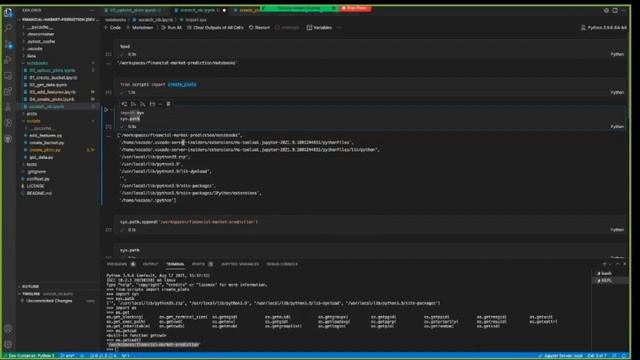Open 01_create_bucket.ipynb in explorer
This screenshot has height=360, width=640.
pos(53,78)
